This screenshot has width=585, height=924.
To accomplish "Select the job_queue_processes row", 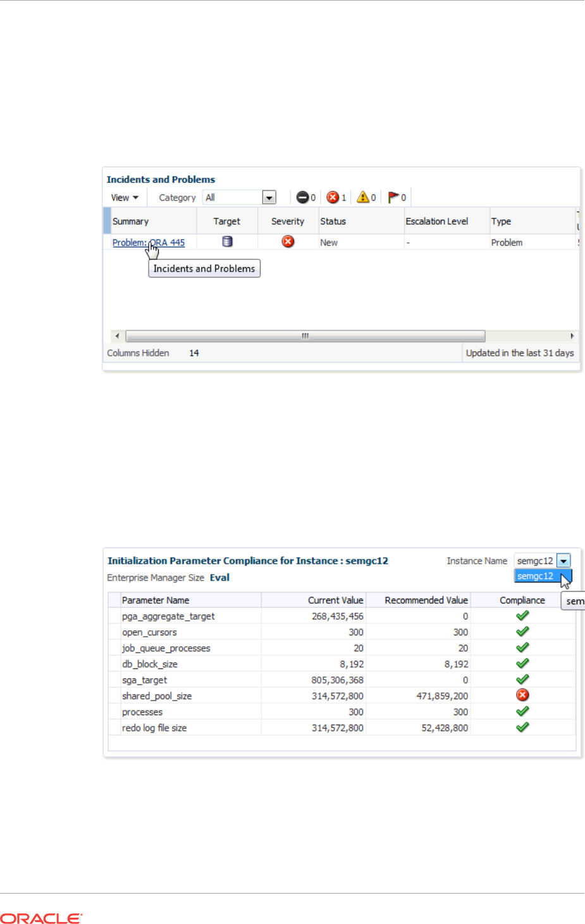I will click(x=342, y=647).
